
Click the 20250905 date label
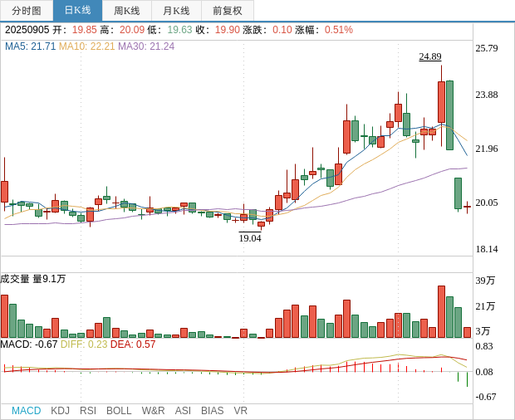[27, 30]
